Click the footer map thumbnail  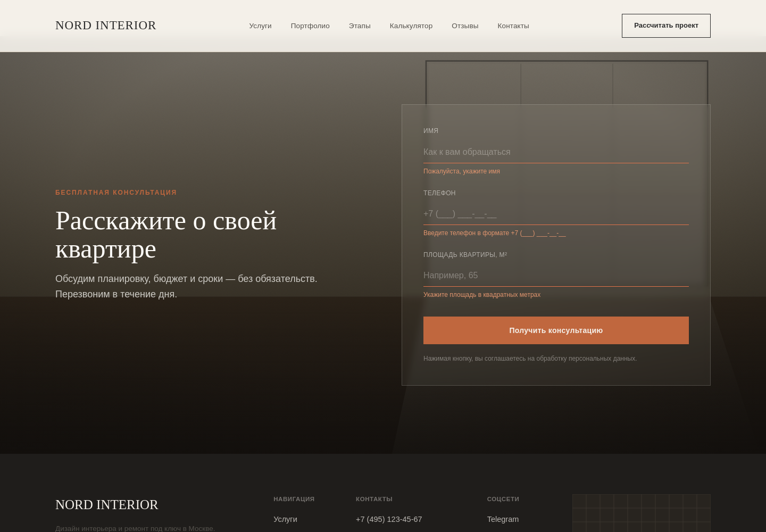[x=642, y=513]
